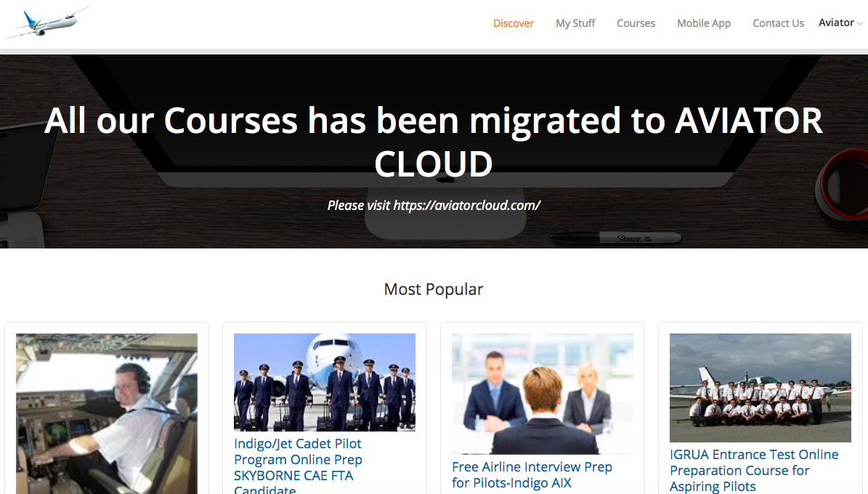Screen dimensions: 868x494
Task: Click the aviatorcloud.com URL text in banner
Action: click(x=466, y=206)
